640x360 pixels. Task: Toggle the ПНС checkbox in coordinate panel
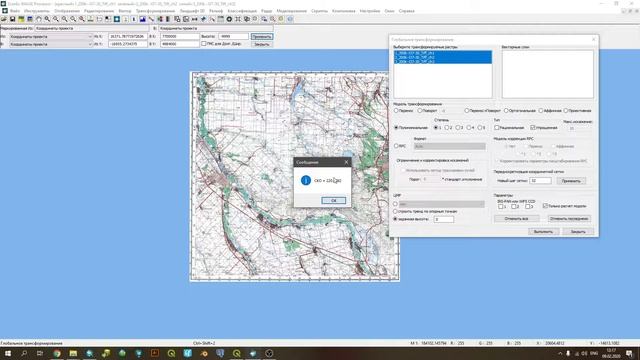tap(204, 44)
